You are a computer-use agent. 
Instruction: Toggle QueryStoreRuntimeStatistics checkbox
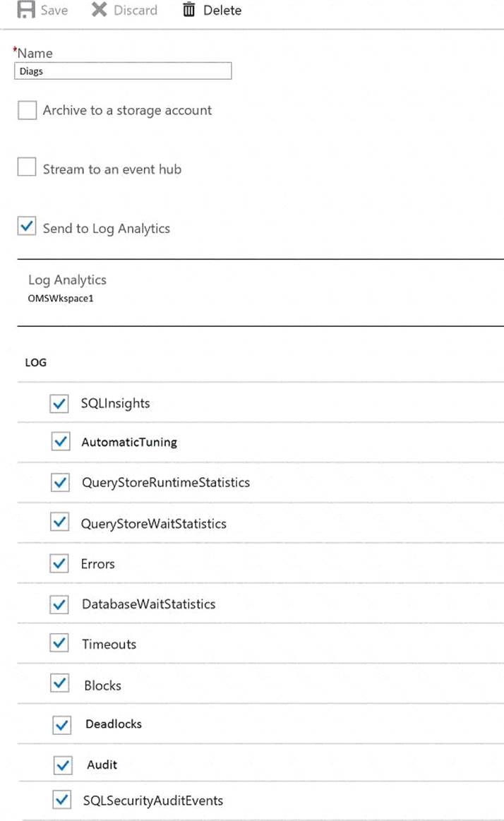click(61, 483)
